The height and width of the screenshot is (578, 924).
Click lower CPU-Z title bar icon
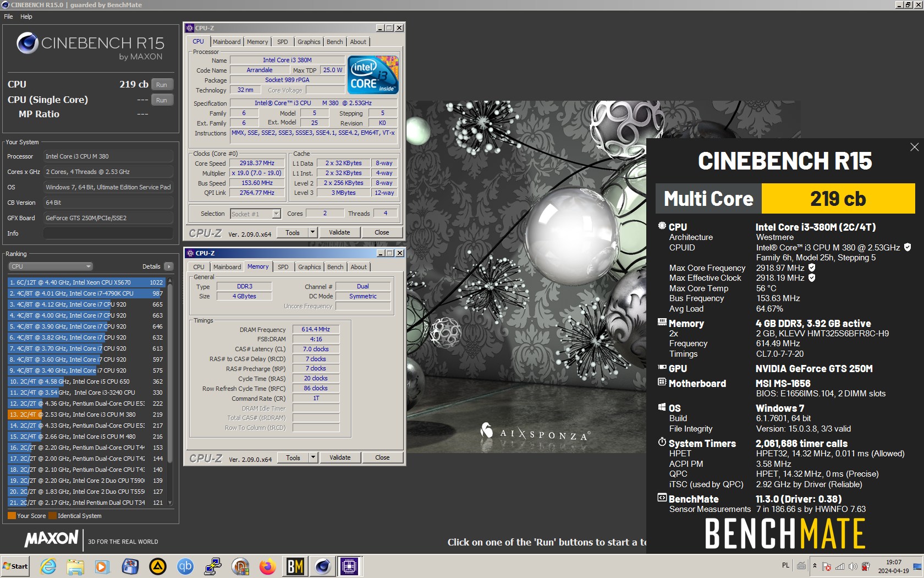[x=190, y=253]
